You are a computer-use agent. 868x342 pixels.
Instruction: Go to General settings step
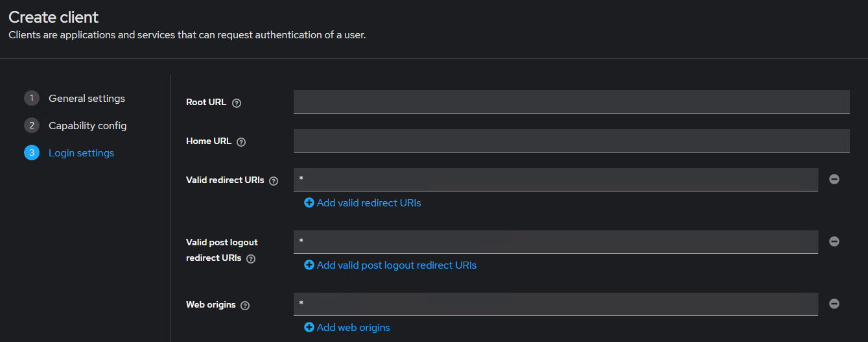(87, 99)
